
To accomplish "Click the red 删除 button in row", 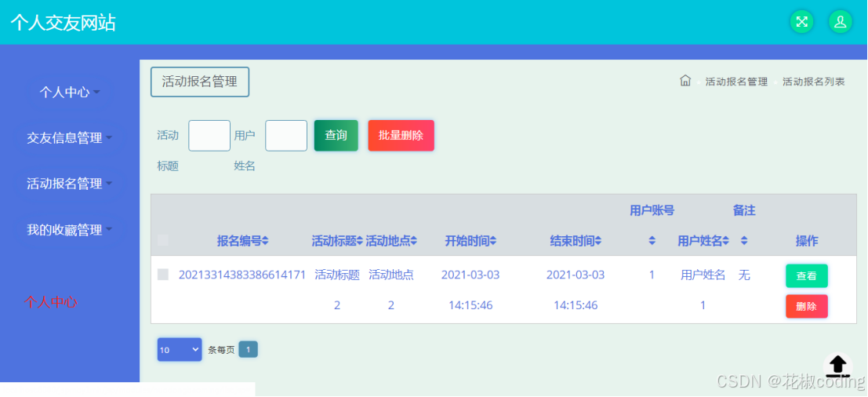I will (x=807, y=306).
